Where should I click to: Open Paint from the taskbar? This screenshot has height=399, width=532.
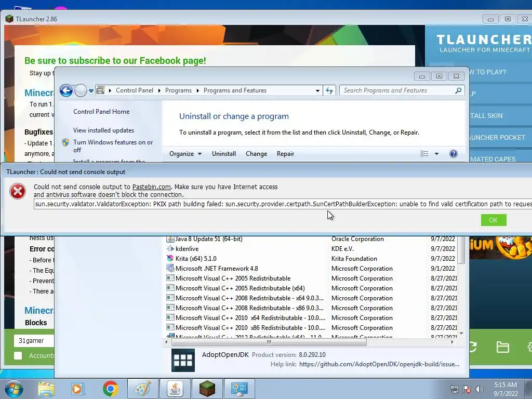tap(143, 389)
